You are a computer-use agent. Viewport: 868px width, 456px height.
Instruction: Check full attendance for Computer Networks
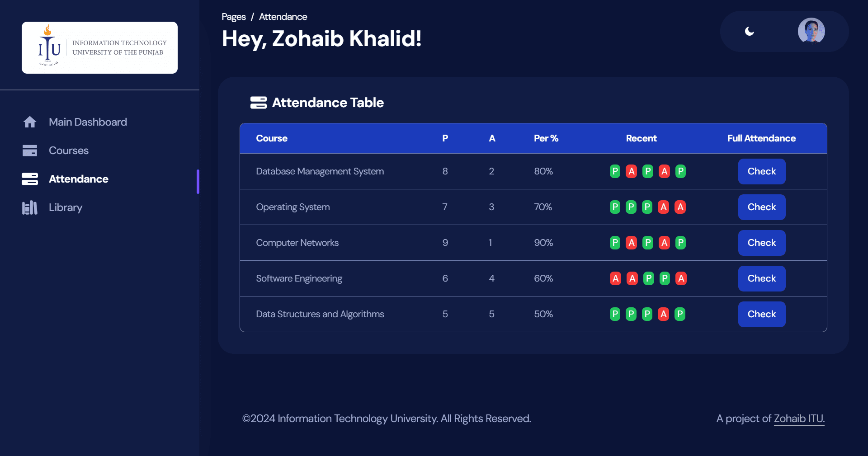coord(762,243)
